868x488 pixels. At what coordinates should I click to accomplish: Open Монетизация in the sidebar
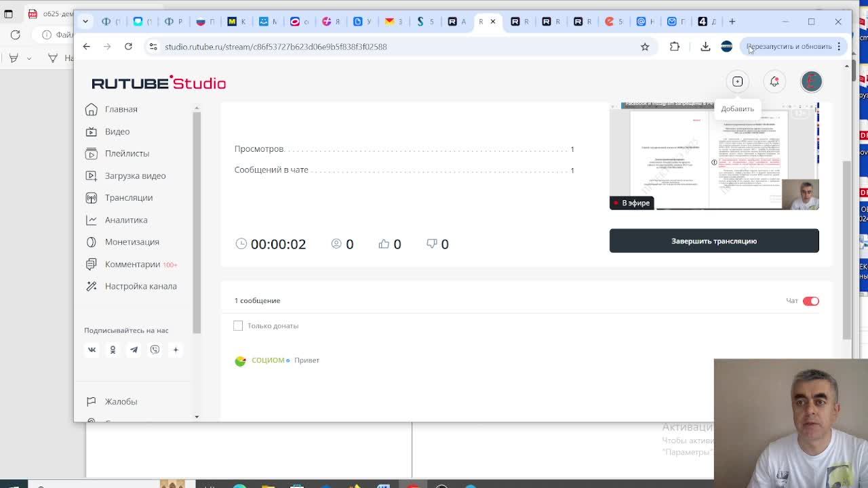(x=132, y=242)
